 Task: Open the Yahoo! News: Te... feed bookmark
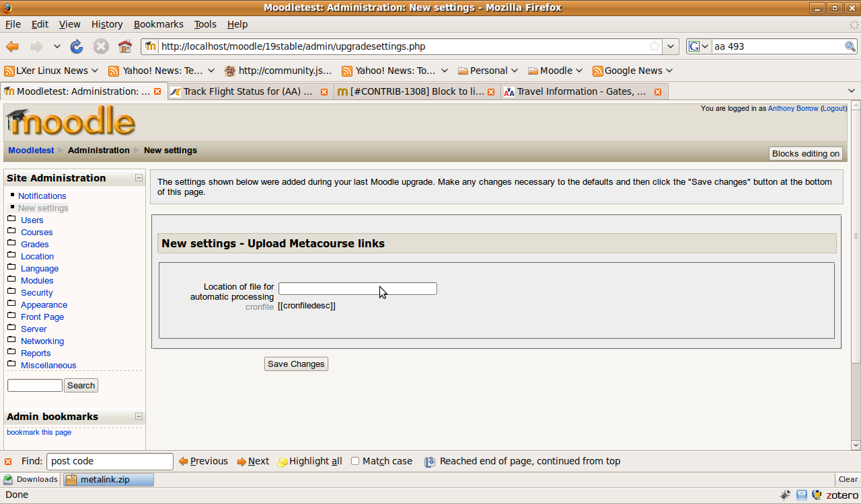coord(161,71)
